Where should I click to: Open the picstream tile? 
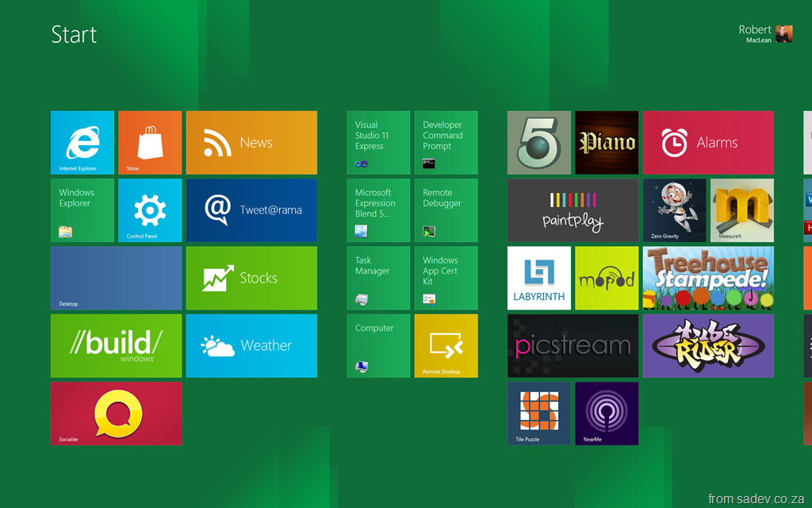(x=573, y=346)
